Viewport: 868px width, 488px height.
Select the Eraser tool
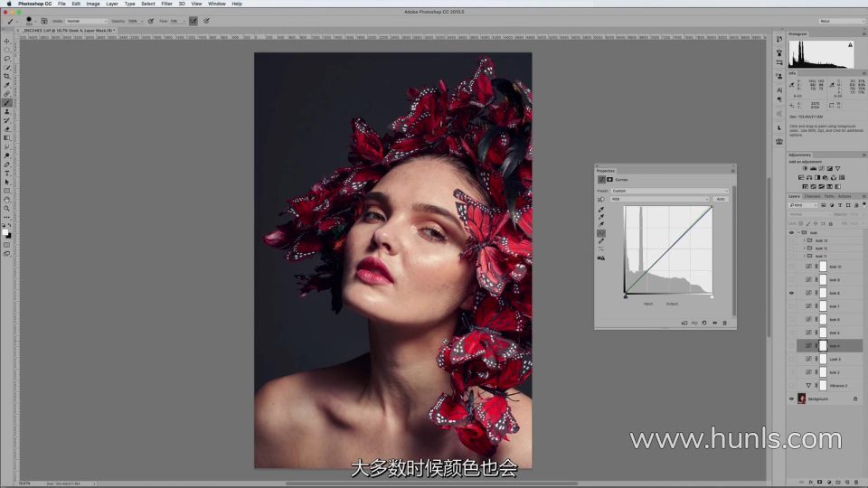pyautogui.click(x=6, y=129)
